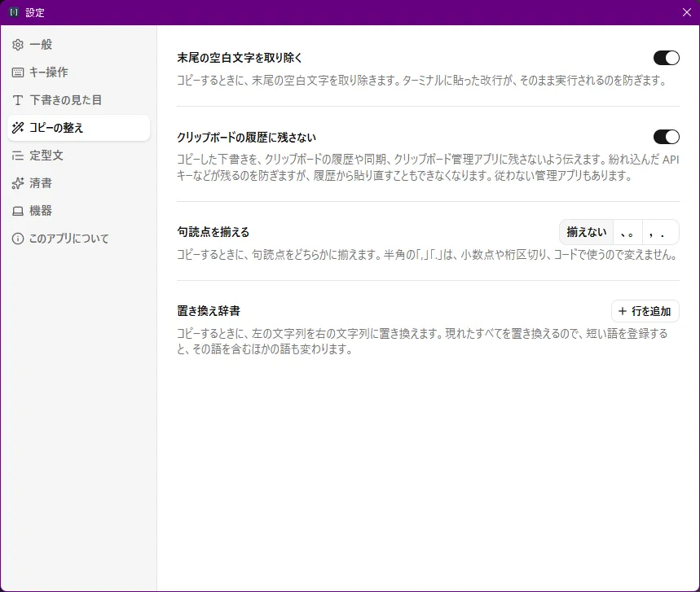700x592 pixels.
Task: Switch to 下書きの見た目 section
Action: point(78,100)
